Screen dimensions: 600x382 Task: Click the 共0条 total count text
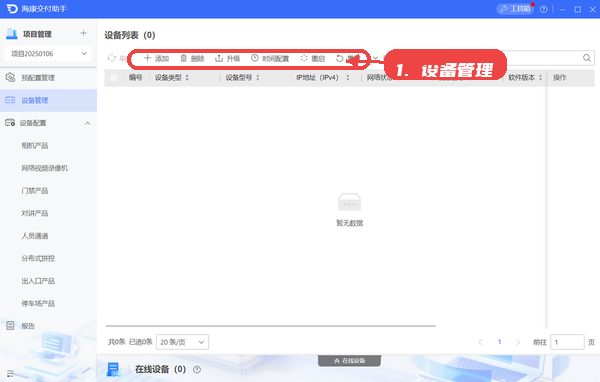[x=117, y=342]
